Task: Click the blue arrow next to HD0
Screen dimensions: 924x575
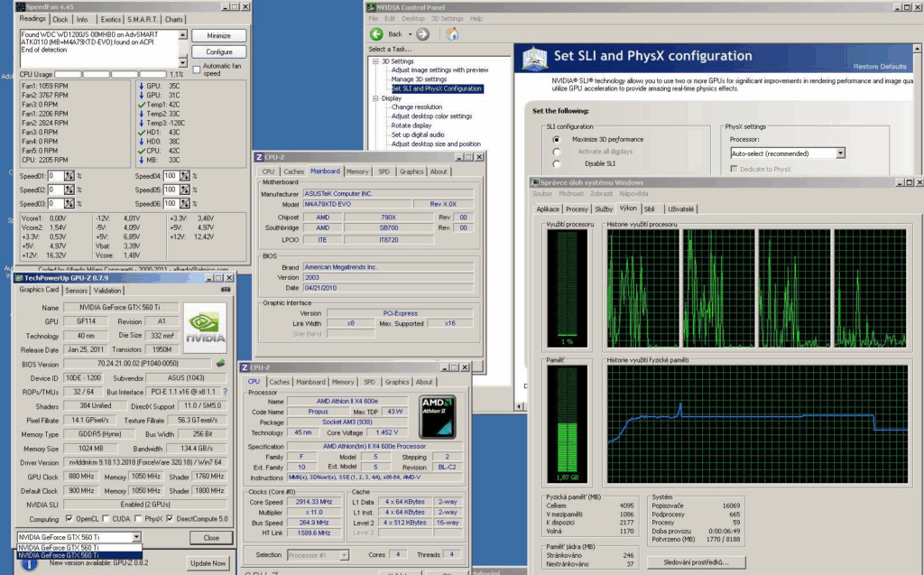Action: pyautogui.click(x=142, y=142)
